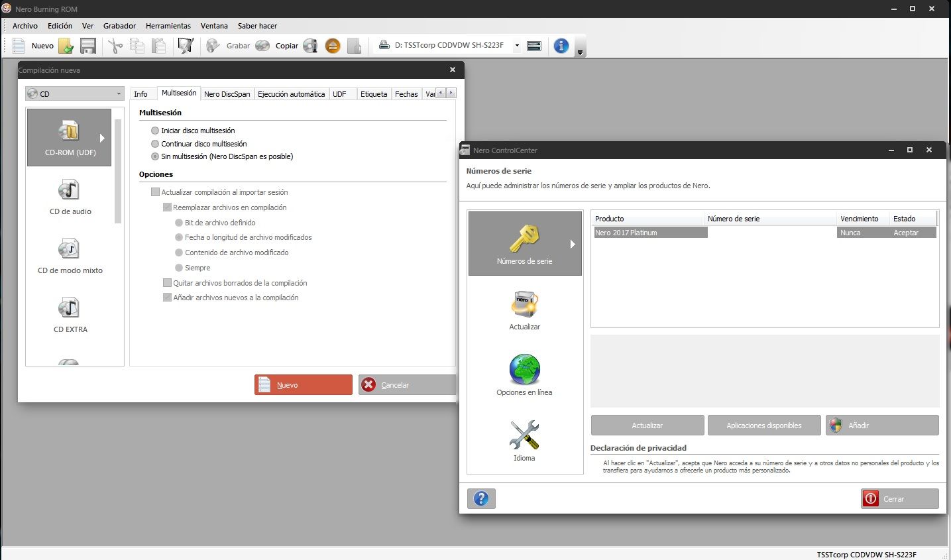Click the recorder drive icon before D:
This screenshot has height=560, width=951.
coord(384,45)
